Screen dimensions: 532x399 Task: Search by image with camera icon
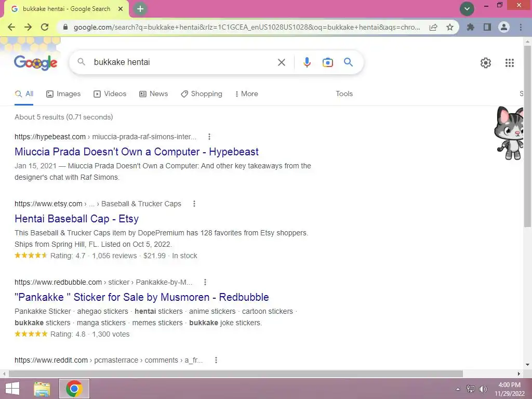327,62
